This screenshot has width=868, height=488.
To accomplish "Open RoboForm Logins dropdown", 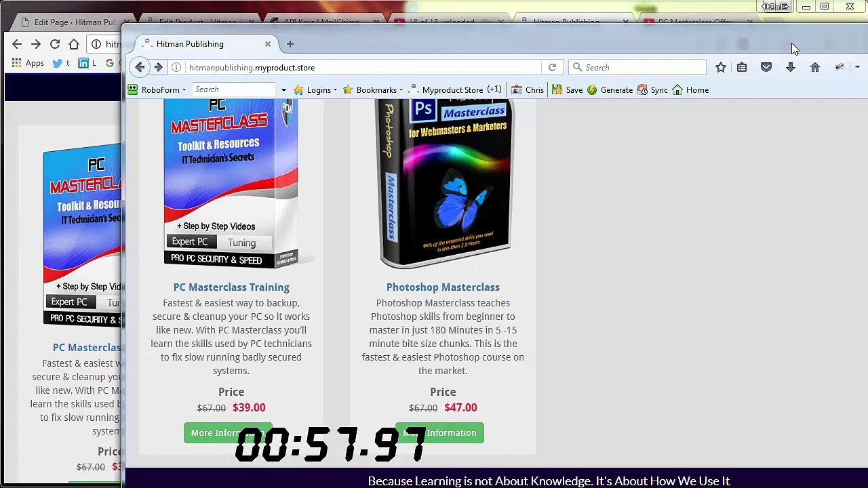I will [315, 89].
